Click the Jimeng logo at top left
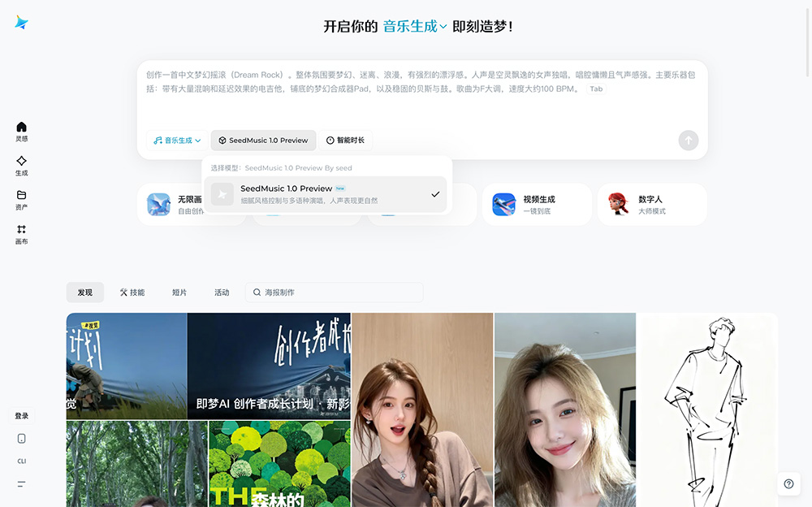The height and width of the screenshot is (507, 812). [x=21, y=22]
